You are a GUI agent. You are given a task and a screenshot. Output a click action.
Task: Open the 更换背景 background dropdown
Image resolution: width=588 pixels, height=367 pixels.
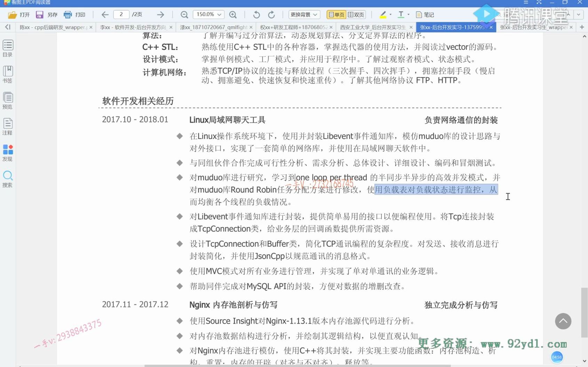(x=304, y=15)
